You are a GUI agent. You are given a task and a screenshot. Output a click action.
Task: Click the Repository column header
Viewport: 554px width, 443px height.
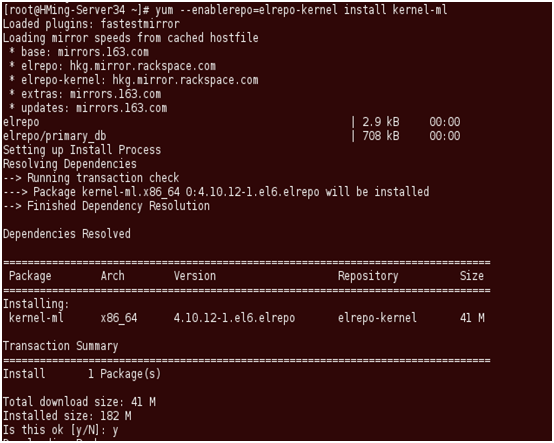(x=368, y=276)
